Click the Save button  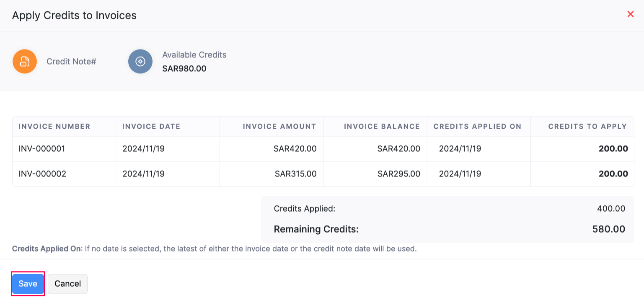[x=28, y=284]
